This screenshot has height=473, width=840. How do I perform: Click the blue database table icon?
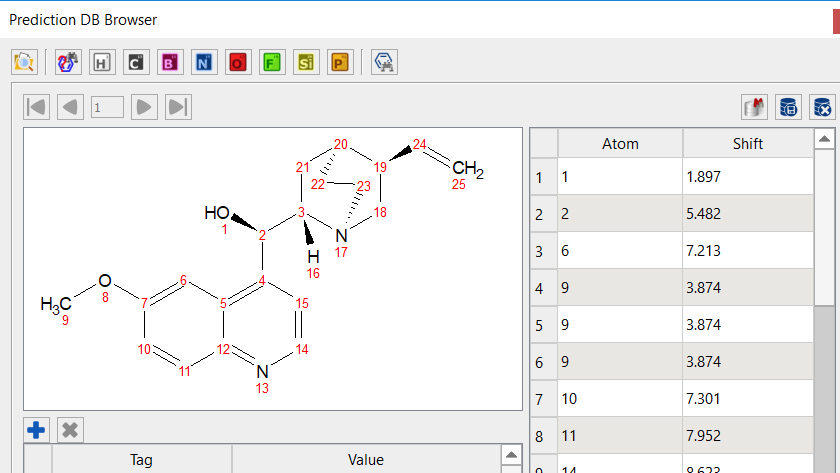[x=788, y=107]
